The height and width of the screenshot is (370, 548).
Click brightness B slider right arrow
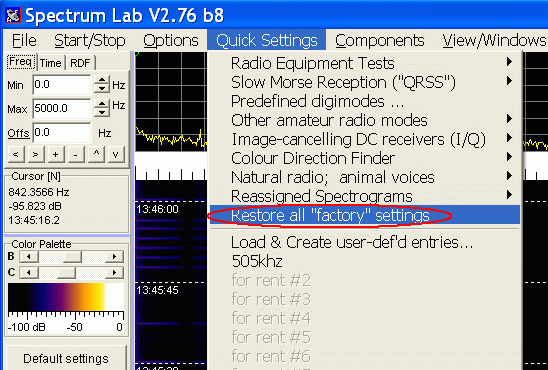point(114,257)
